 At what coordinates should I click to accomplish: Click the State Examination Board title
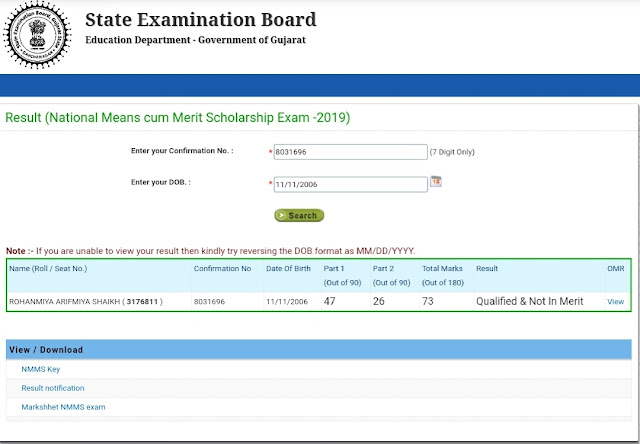[x=200, y=20]
